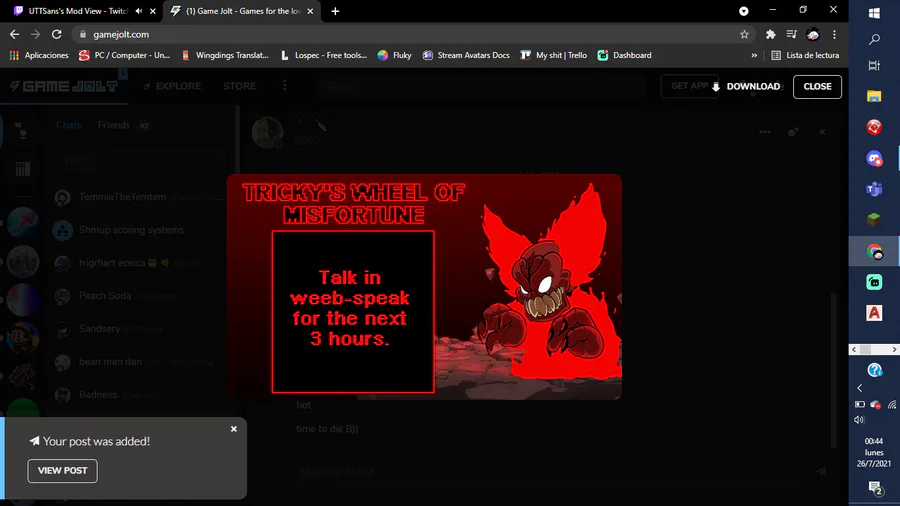The height and width of the screenshot is (506, 900).
Task: Close the chat window X icon
Action: pyautogui.click(x=822, y=132)
